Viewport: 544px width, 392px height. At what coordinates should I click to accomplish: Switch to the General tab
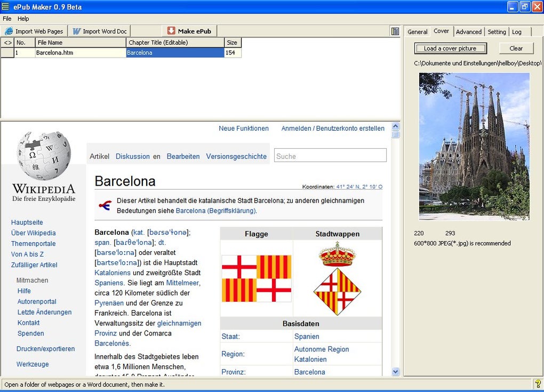pyautogui.click(x=418, y=32)
